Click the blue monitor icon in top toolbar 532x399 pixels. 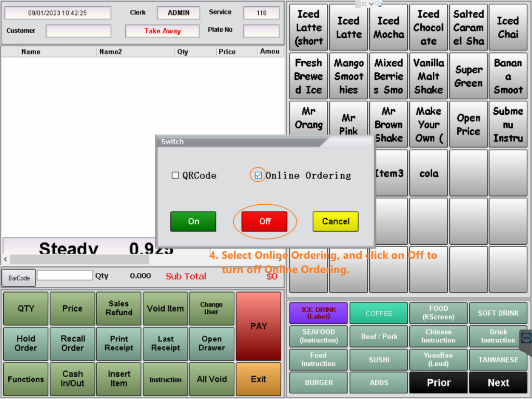click(379, 4)
